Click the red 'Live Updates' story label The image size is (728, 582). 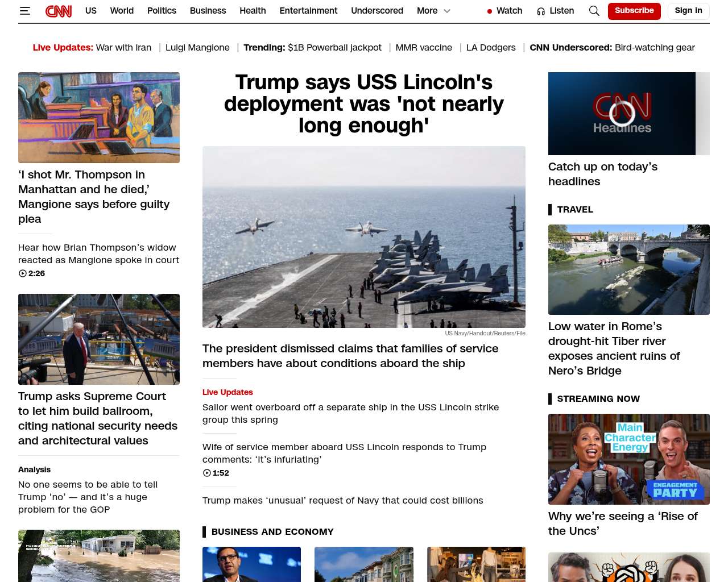point(227,392)
